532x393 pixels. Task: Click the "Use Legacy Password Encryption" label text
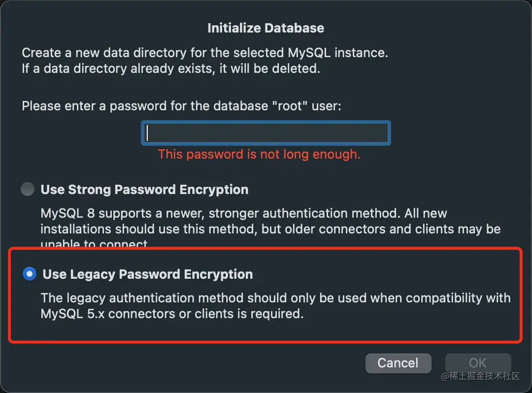pos(148,274)
